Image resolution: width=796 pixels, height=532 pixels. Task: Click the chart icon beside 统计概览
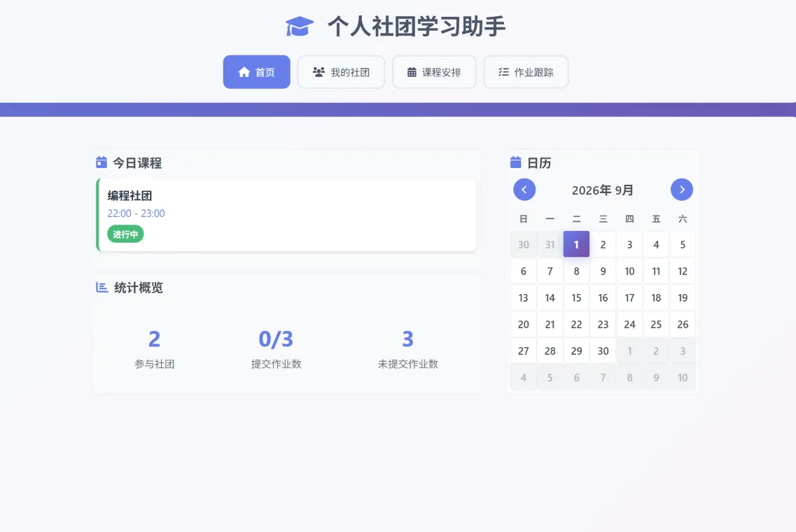102,287
